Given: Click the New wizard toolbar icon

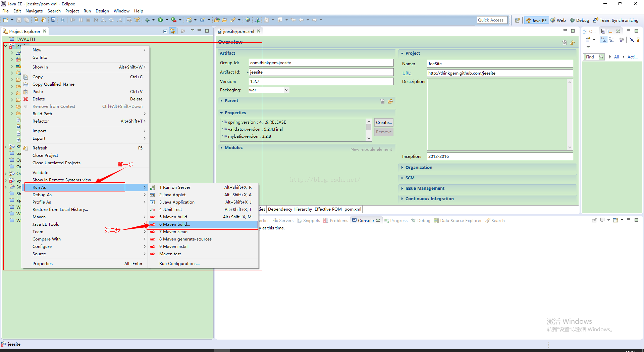Looking at the screenshot, I should [6, 20].
